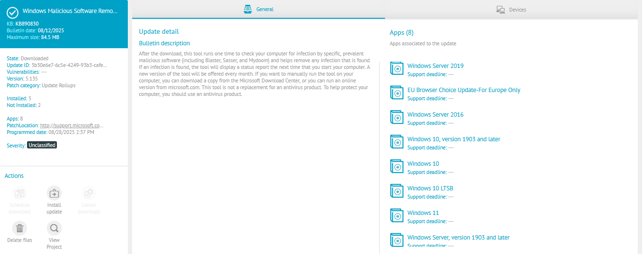Click Support deadline under Windows 11
This screenshot has height=254, width=644.
click(x=430, y=221)
